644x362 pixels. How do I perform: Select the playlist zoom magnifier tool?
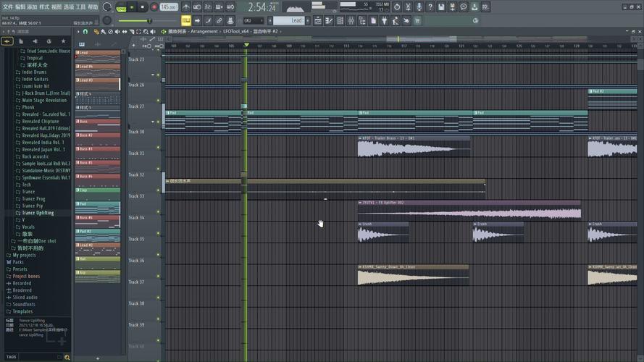click(x=146, y=32)
